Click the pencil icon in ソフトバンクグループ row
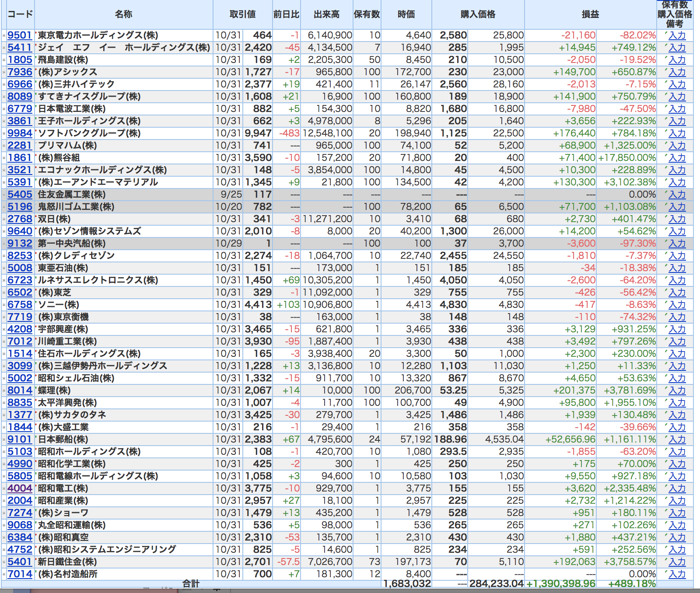 (665, 131)
